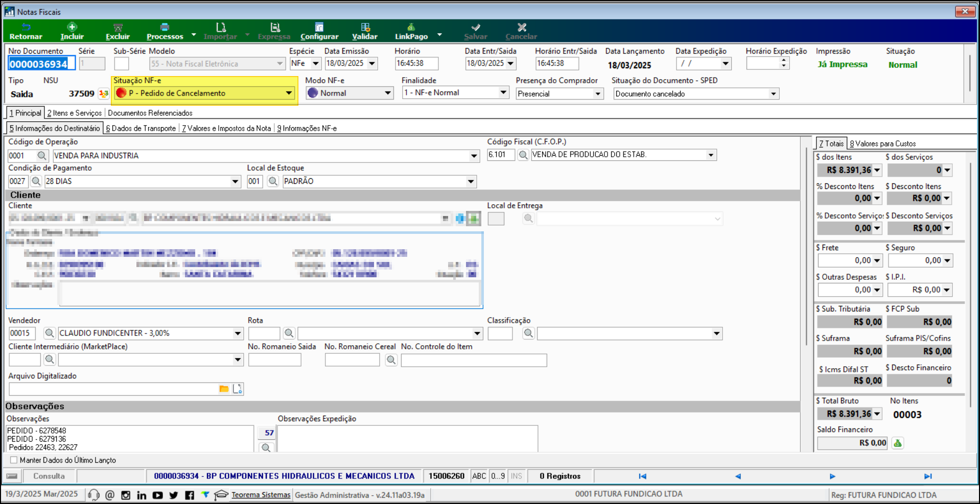
Task: Open $ dos Itens value dropdown
Action: click(x=877, y=171)
